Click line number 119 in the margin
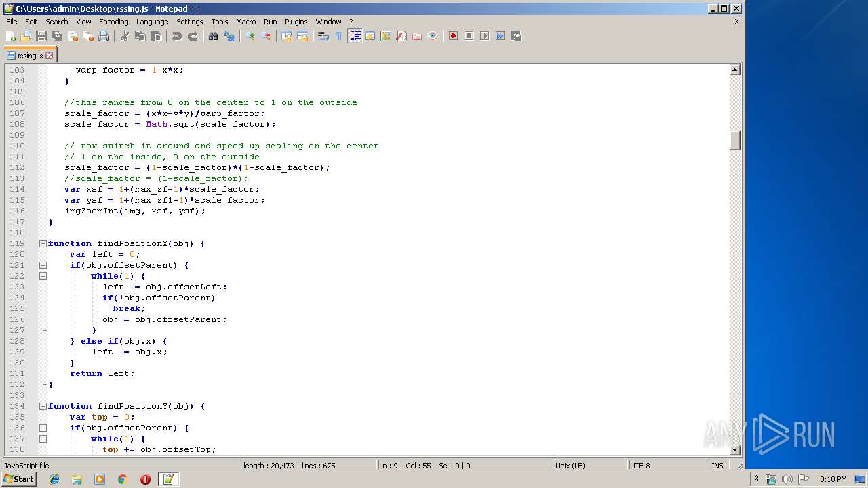The image size is (868, 488). point(16,243)
